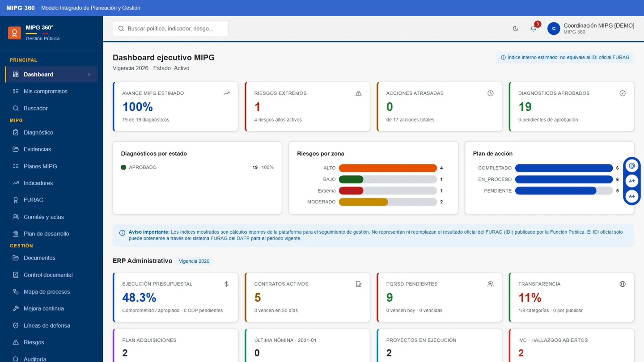Toggle high contrast accessibility mode
This screenshot has height=362, width=644.
point(631,166)
